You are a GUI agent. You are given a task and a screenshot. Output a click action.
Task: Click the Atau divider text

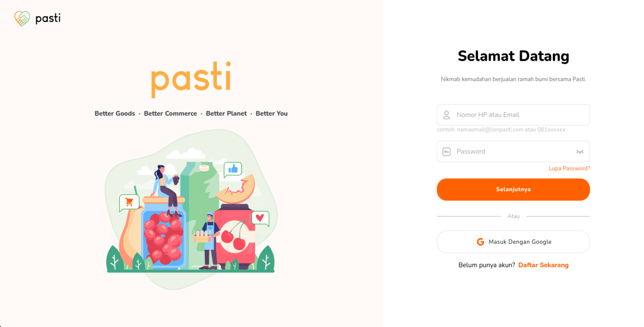pyautogui.click(x=513, y=216)
